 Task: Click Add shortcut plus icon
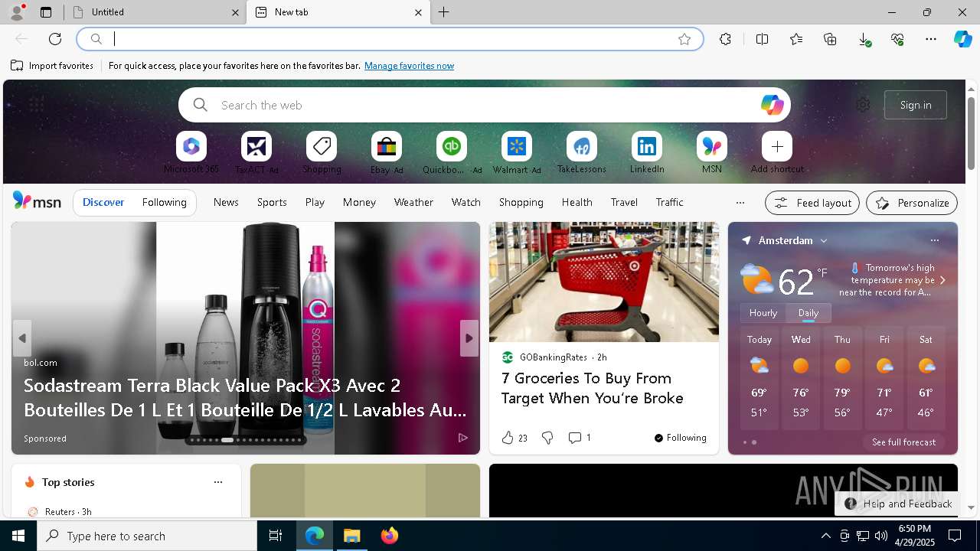[777, 146]
